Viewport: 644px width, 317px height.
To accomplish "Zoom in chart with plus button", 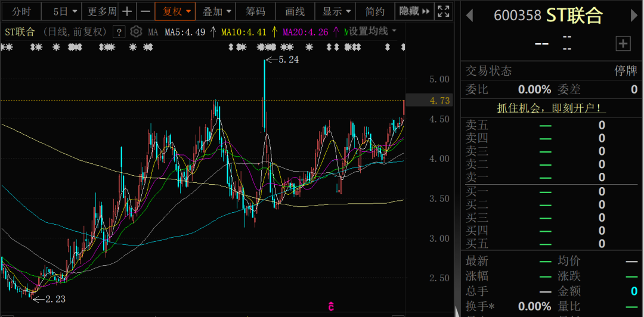I will coord(127,11).
